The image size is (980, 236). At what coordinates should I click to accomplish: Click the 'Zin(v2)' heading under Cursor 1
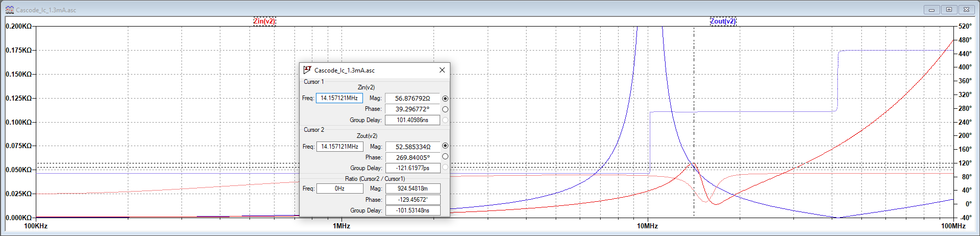click(x=366, y=87)
